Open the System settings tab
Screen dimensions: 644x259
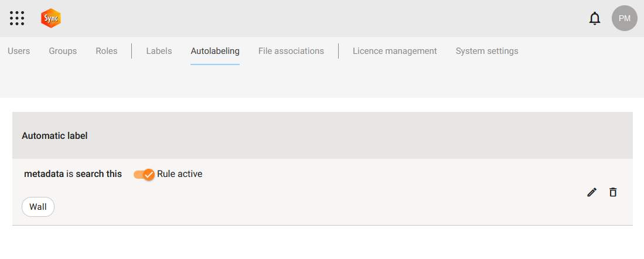(x=487, y=51)
